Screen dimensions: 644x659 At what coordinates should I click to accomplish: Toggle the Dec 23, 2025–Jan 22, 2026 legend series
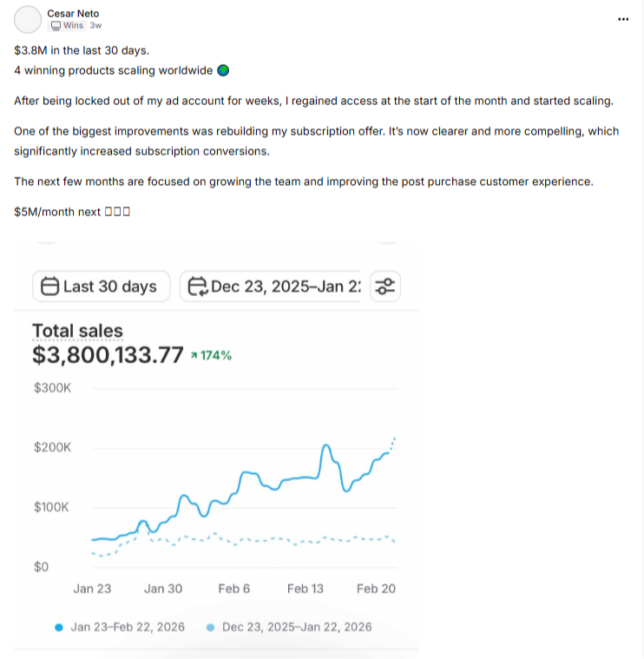[x=297, y=627]
